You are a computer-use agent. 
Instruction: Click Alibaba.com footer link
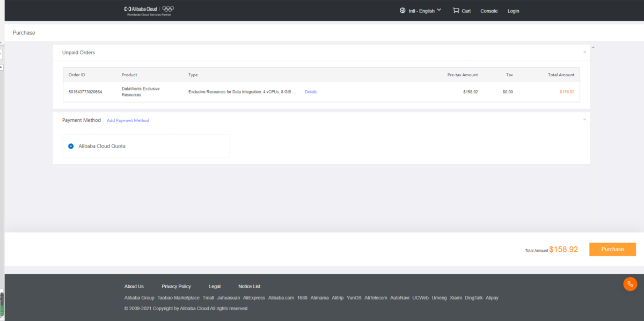(x=281, y=297)
